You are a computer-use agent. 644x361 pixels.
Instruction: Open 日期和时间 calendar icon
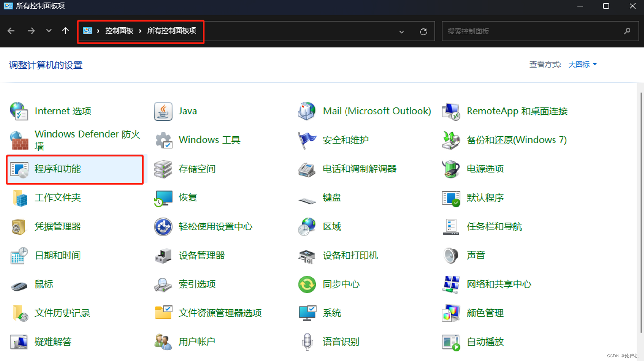coord(19,256)
